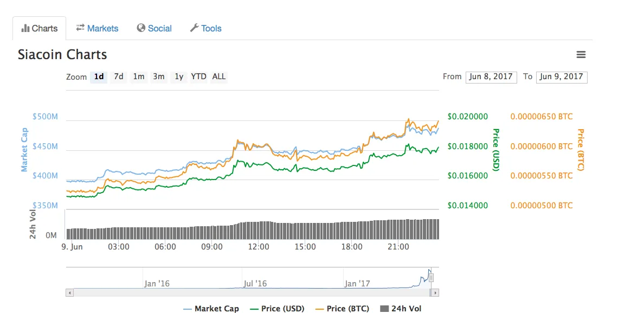Toggle the Market Cap legend series
Viewport: 644px width, 313px height.
click(x=211, y=309)
